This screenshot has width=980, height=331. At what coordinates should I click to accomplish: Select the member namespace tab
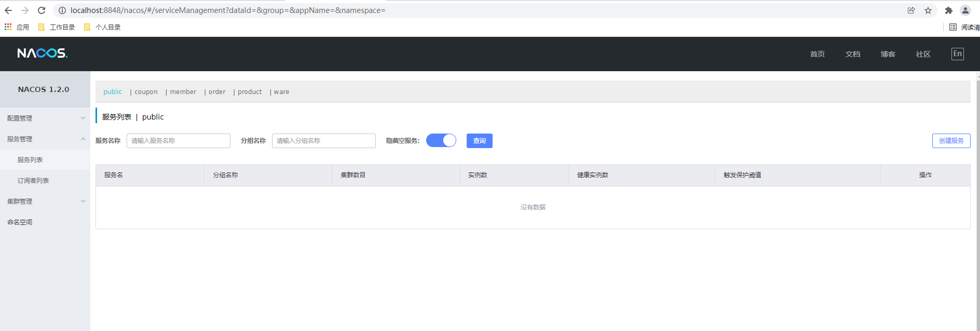pos(183,92)
